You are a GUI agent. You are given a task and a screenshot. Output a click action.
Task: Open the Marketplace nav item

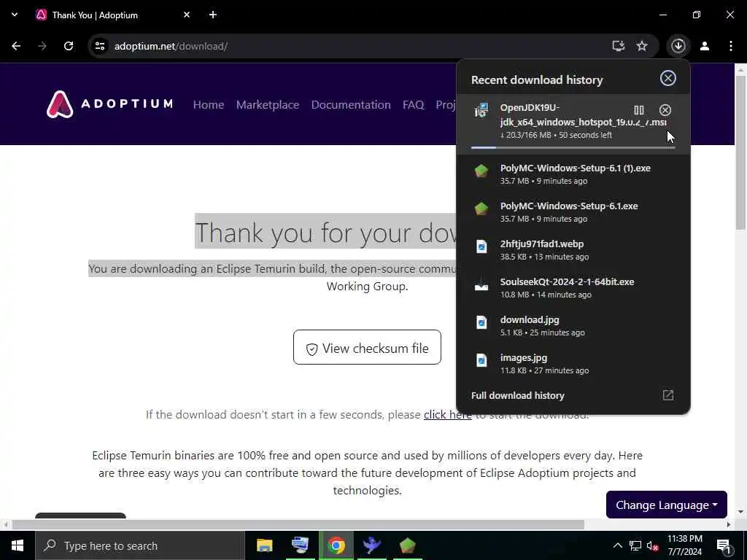[x=268, y=105]
